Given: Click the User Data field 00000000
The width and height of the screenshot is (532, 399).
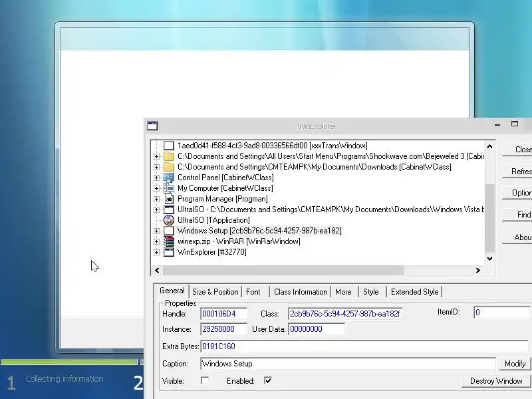Looking at the screenshot, I should tap(317, 329).
